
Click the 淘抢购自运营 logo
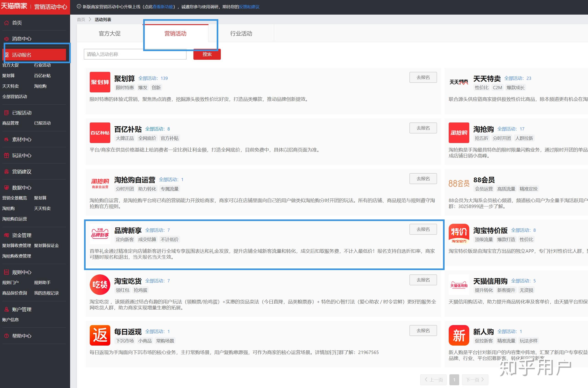100,183
